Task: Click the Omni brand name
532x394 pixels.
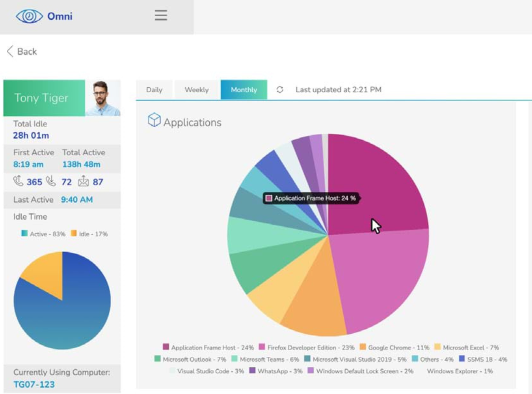Action: (x=60, y=16)
